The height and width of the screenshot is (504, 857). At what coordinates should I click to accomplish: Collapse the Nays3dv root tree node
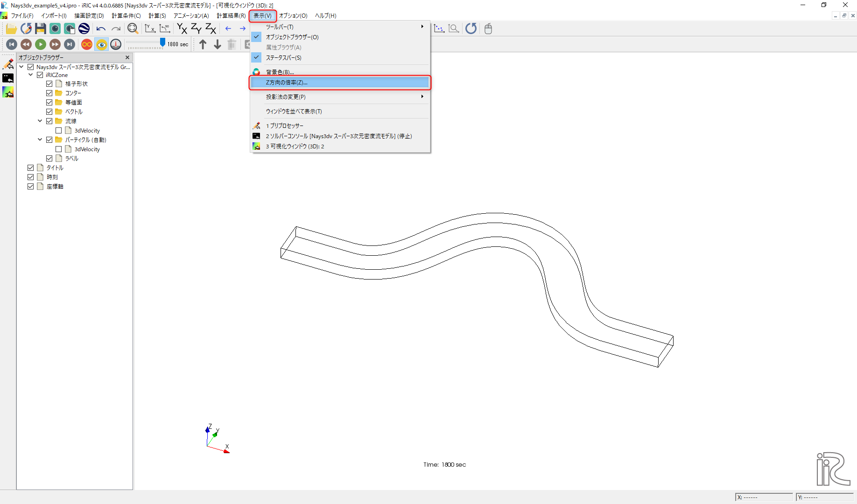pyautogui.click(x=21, y=67)
